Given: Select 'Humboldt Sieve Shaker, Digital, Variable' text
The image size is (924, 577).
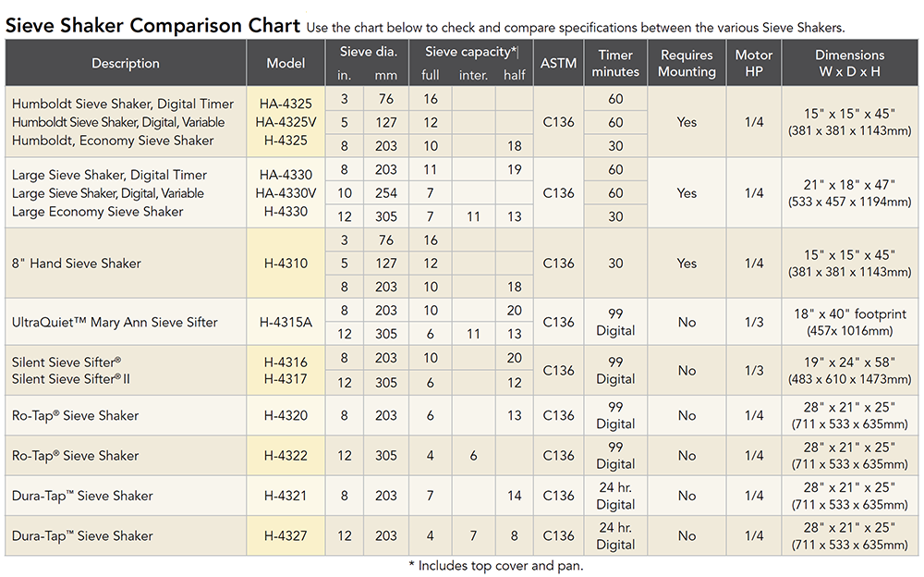Looking at the screenshot, I should 118,122.
